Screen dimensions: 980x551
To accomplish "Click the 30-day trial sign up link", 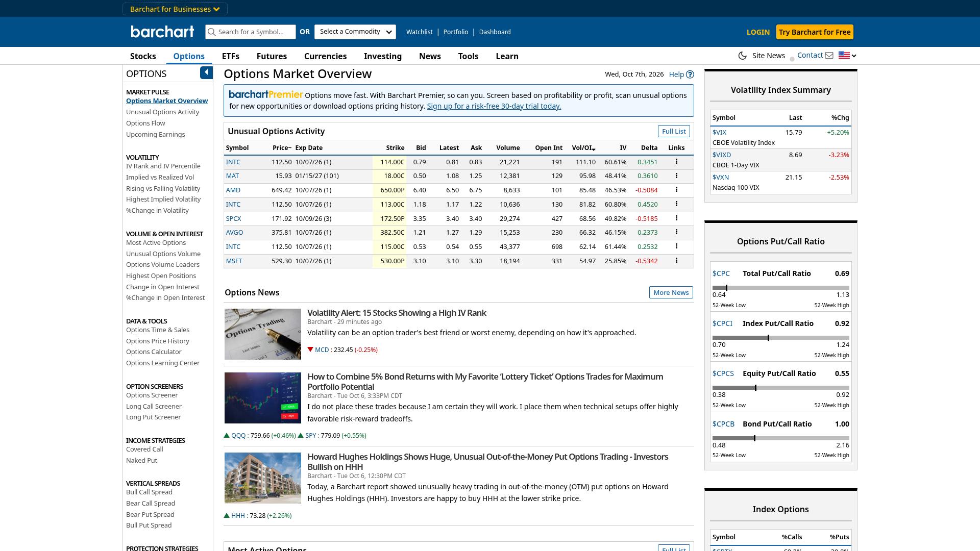I will (494, 106).
